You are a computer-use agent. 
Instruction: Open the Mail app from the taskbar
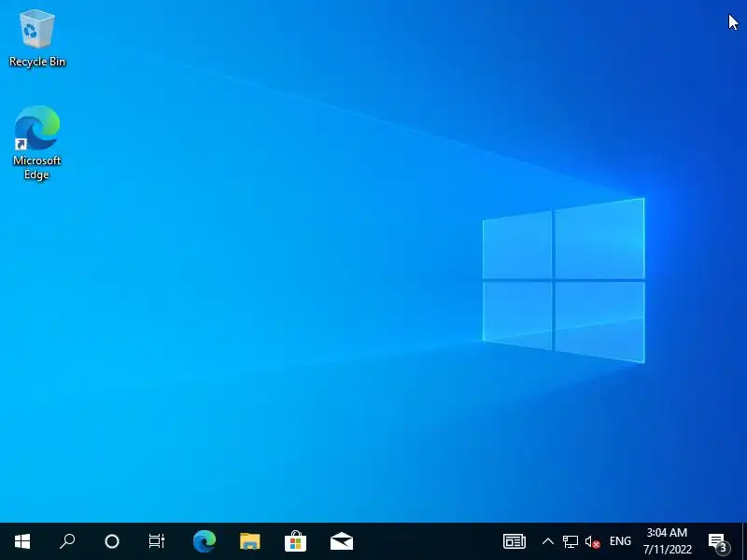point(342,541)
